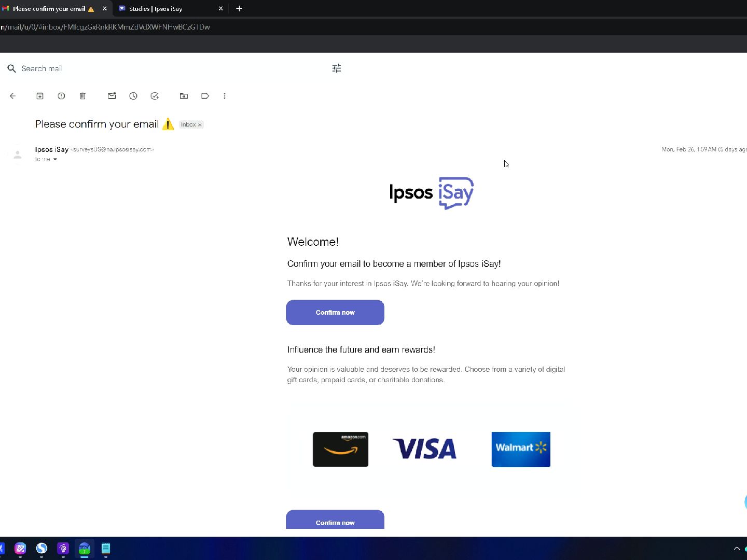Screen dimensions: 747x560
Task: Click the search magnifier icon
Action: coord(11,68)
